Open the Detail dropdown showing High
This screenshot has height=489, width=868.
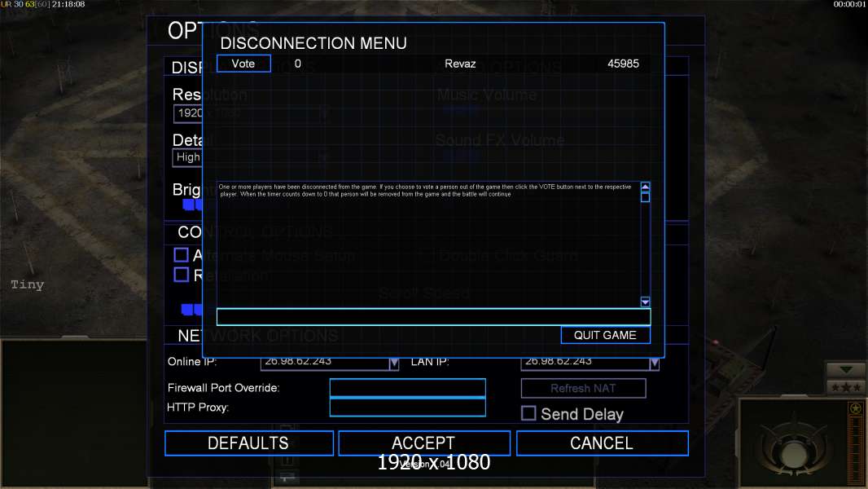(188, 157)
